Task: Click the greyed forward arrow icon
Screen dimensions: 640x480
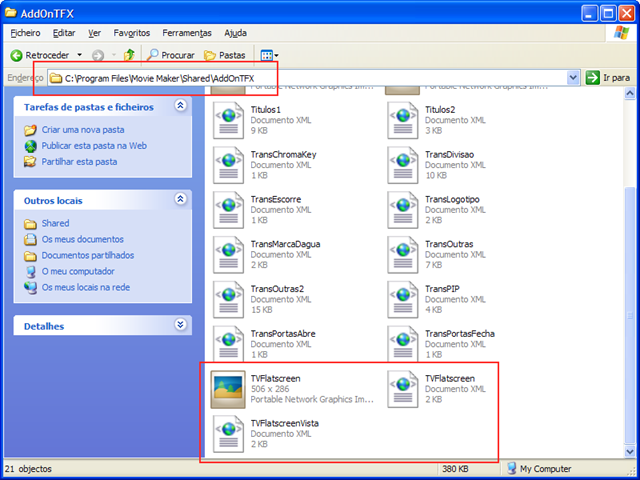Action: coord(98,55)
